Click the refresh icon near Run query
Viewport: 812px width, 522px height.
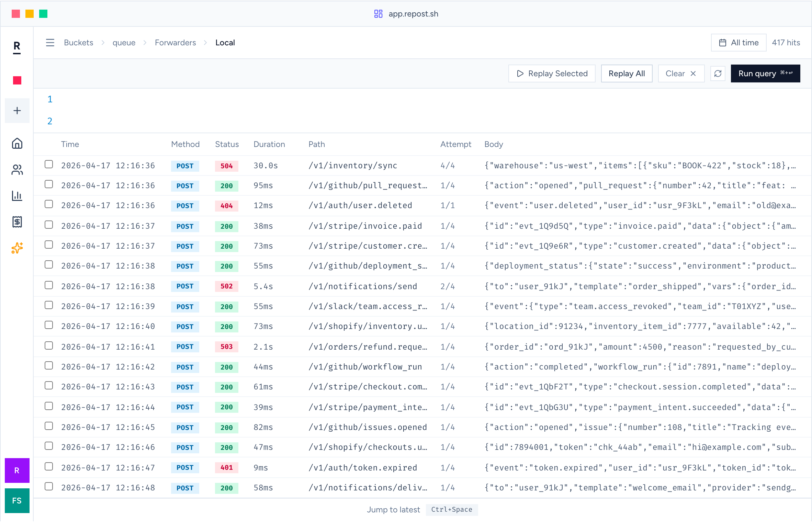pyautogui.click(x=718, y=73)
